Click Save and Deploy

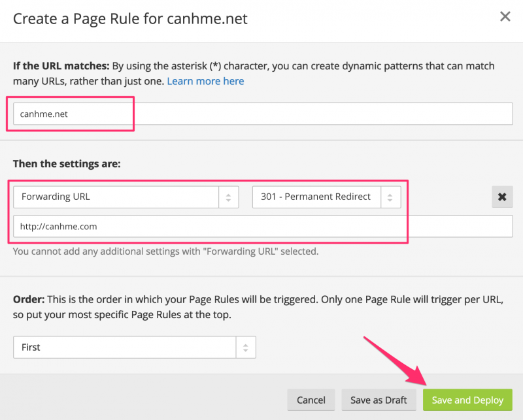tap(467, 400)
